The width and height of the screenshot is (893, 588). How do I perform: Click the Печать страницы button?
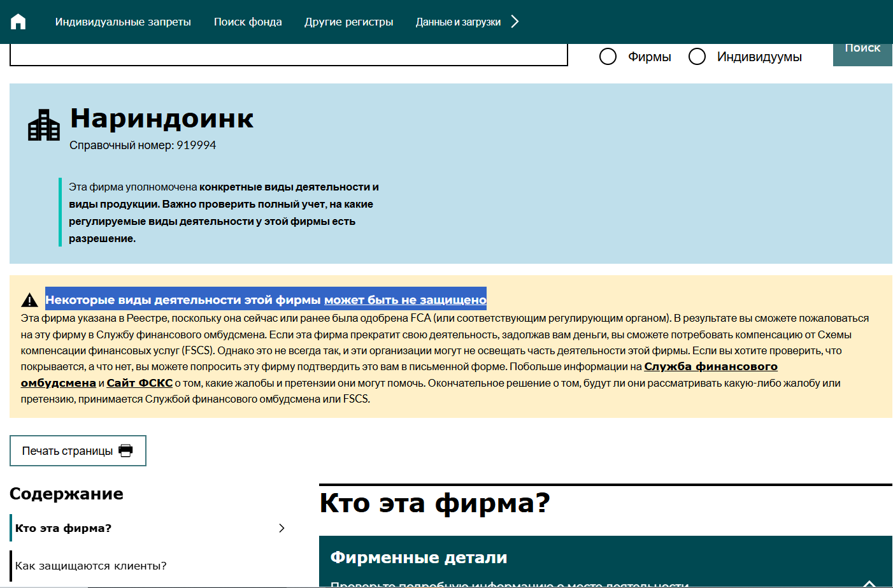[78, 451]
